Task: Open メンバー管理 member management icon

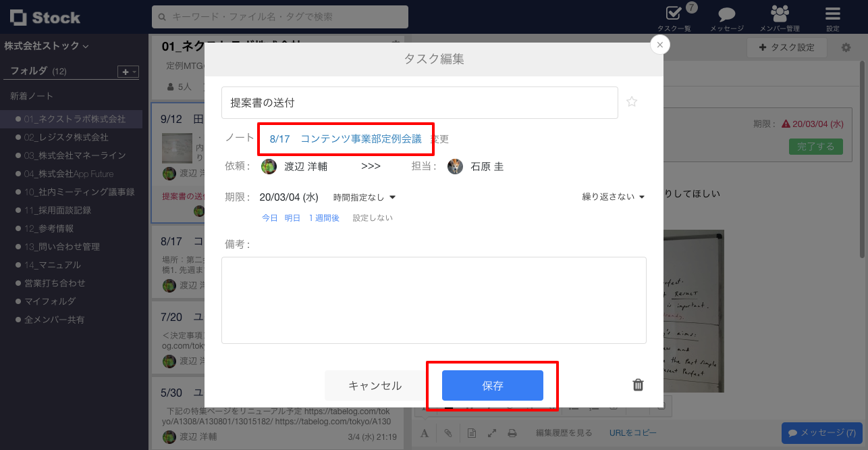Action: [781, 14]
